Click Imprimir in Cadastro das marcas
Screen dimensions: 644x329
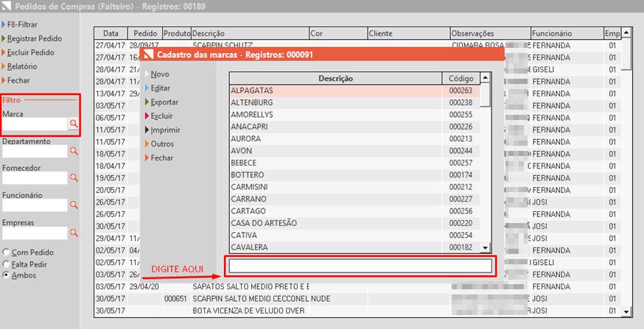point(165,130)
